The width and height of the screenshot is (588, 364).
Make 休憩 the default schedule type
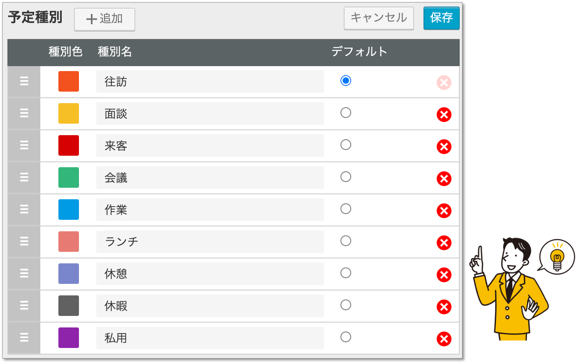(x=346, y=273)
